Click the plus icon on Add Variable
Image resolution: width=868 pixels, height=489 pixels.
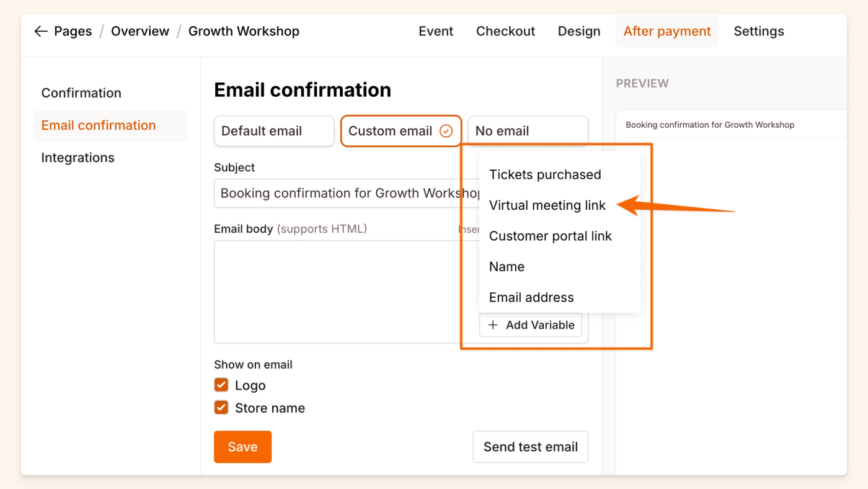pyautogui.click(x=493, y=325)
